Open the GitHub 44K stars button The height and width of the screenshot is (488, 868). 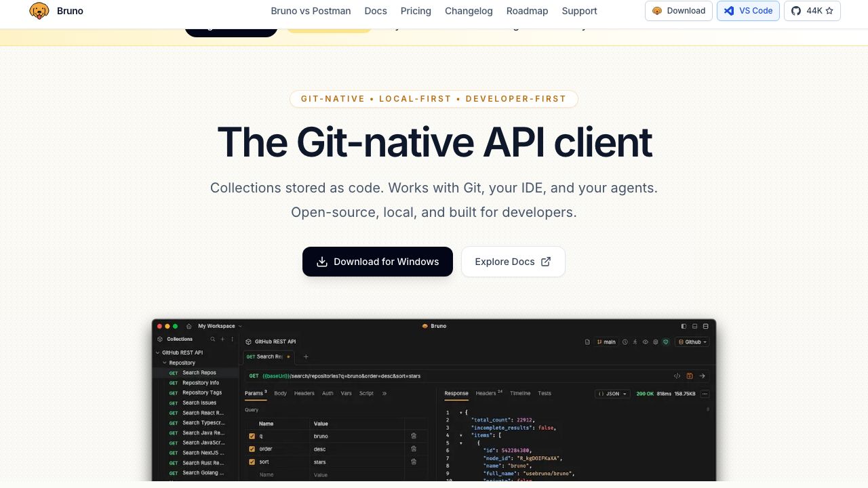click(x=812, y=11)
